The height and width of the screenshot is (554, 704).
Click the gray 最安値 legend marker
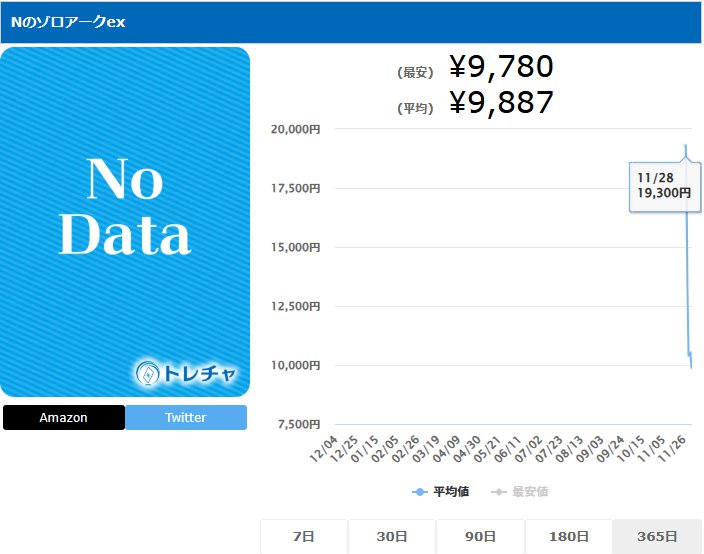point(498,492)
